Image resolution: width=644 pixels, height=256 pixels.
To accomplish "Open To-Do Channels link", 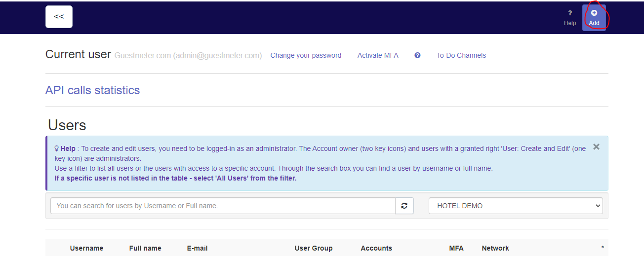I will [x=461, y=55].
